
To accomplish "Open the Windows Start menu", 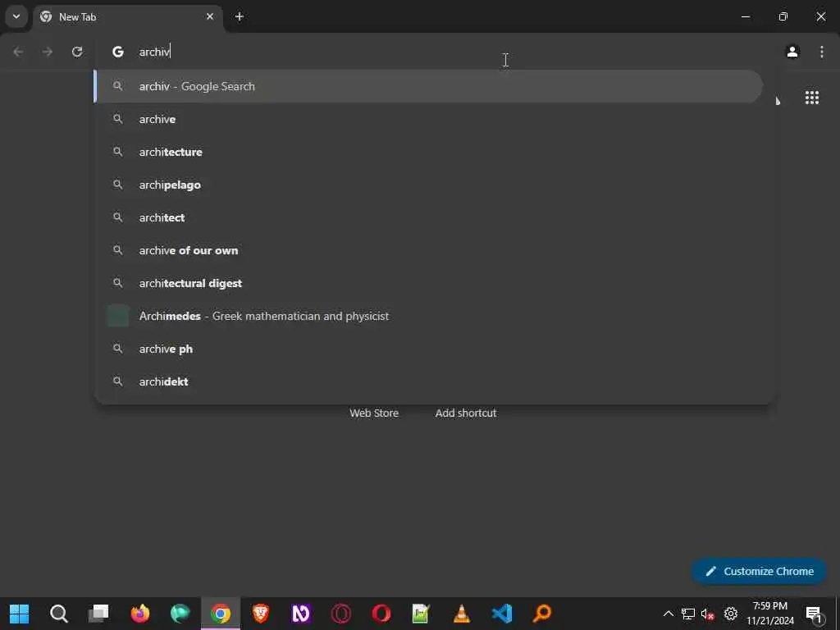I will point(20,614).
